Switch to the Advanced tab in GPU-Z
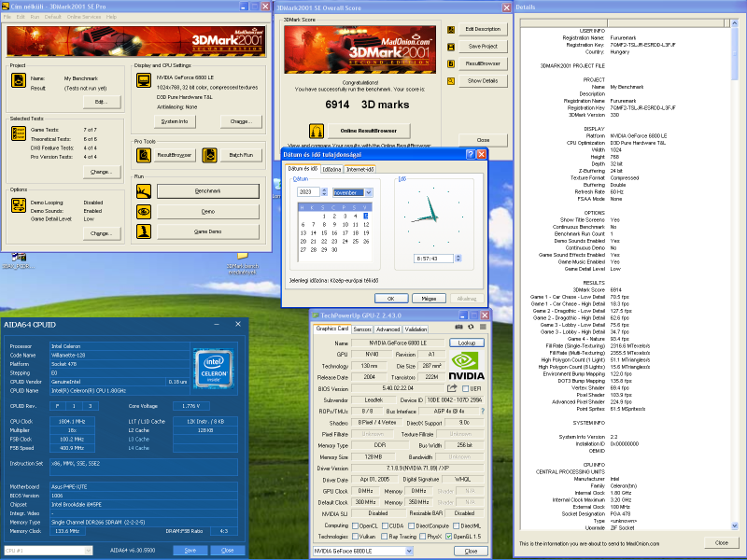This screenshot has height=560, width=747. click(388, 329)
